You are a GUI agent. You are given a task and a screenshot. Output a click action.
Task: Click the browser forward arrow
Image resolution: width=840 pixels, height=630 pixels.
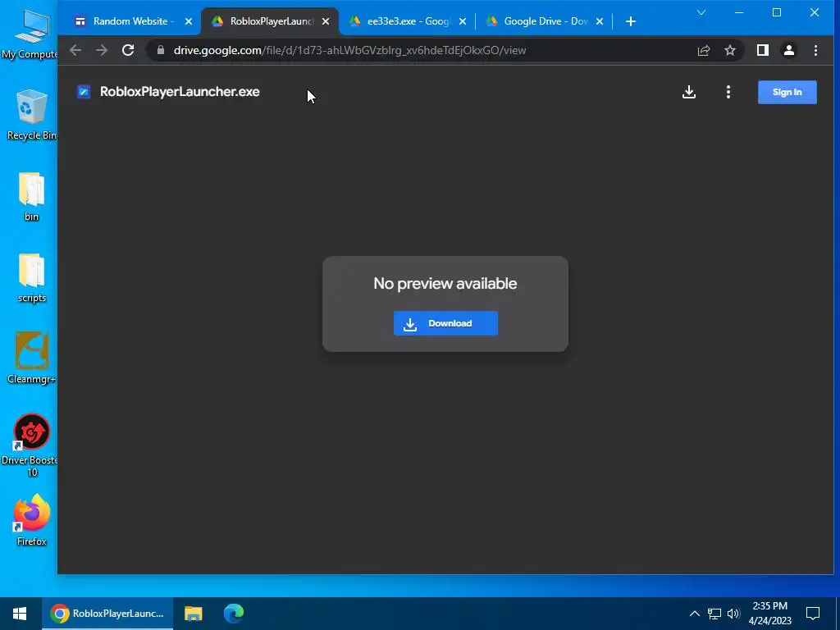(101, 50)
